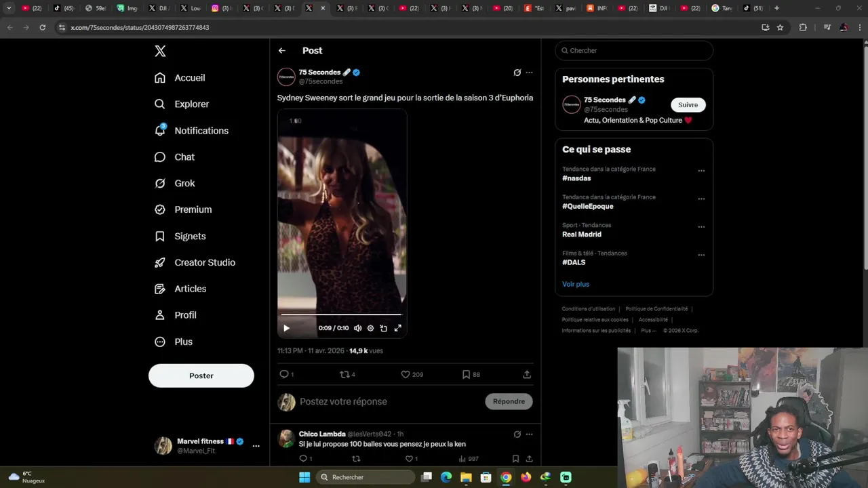Open 75 Secondes profile avatar in post
Image resolution: width=868 pixels, height=488 pixels.
click(286, 77)
